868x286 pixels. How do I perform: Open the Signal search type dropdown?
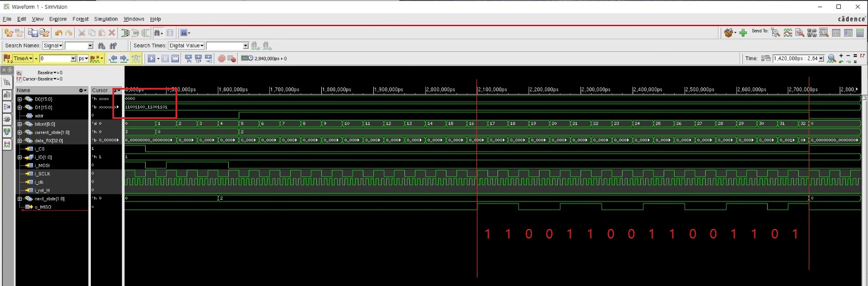click(53, 46)
